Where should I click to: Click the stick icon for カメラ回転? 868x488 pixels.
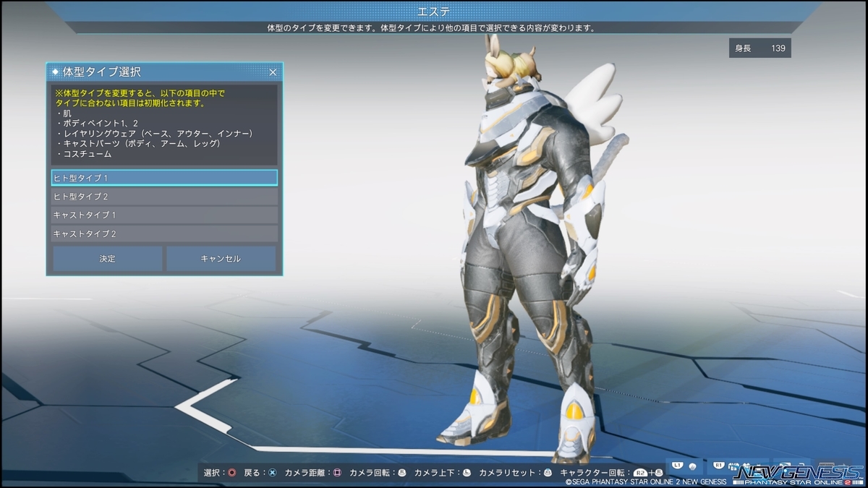click(x=402, y=473)
